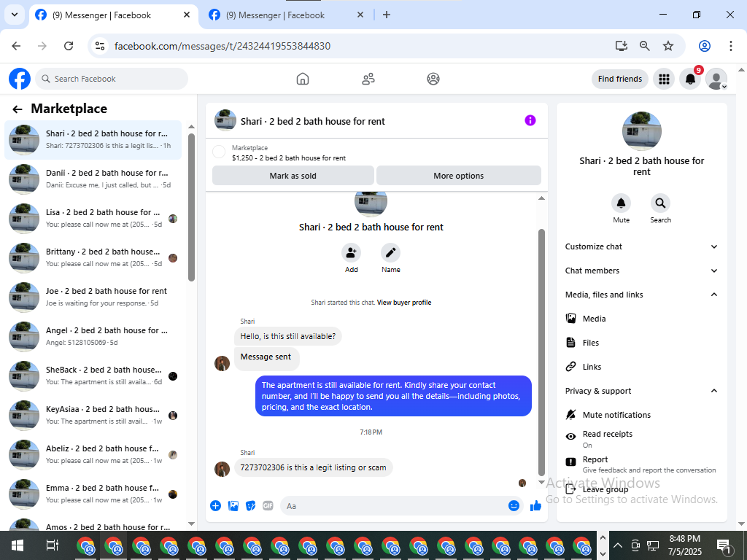Go back with the Marketplace arrow
The image size is (747, 560).
coord(18,109)
